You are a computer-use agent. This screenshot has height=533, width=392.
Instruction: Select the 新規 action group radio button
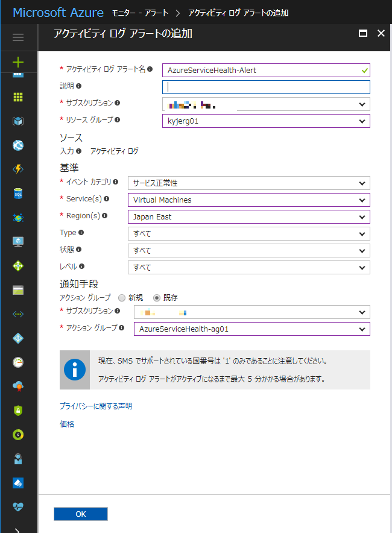(x=122, y=298)
